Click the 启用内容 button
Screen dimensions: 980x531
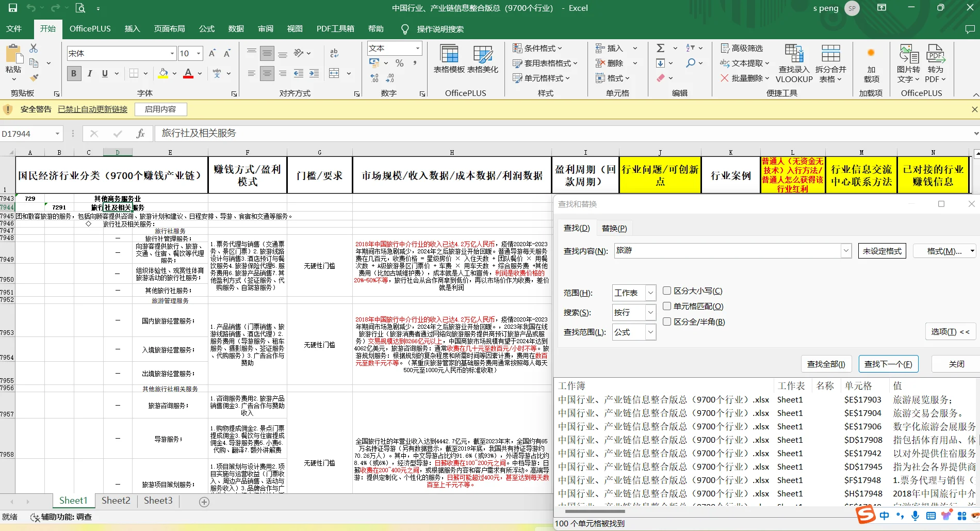tap(160, 109)
